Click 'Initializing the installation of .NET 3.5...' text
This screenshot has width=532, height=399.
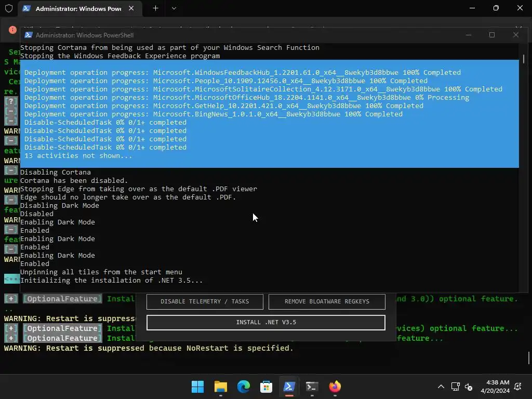(111, 280)
